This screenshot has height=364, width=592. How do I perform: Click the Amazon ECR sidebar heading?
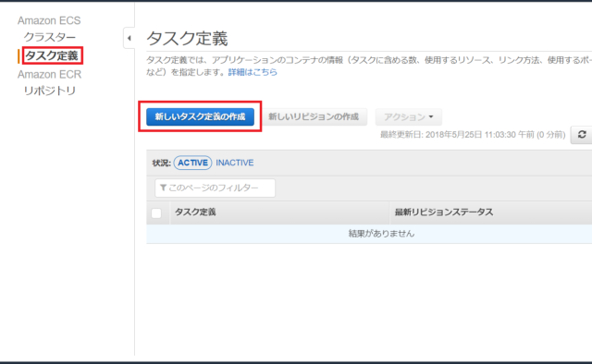pyautogui.click(x=49, y=74)
